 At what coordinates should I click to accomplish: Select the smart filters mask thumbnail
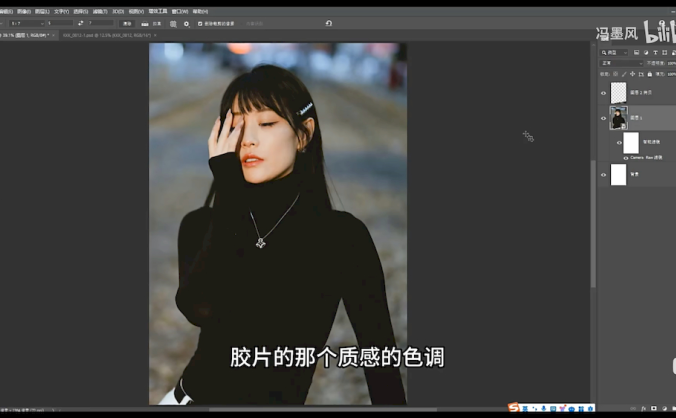(631, 143)
